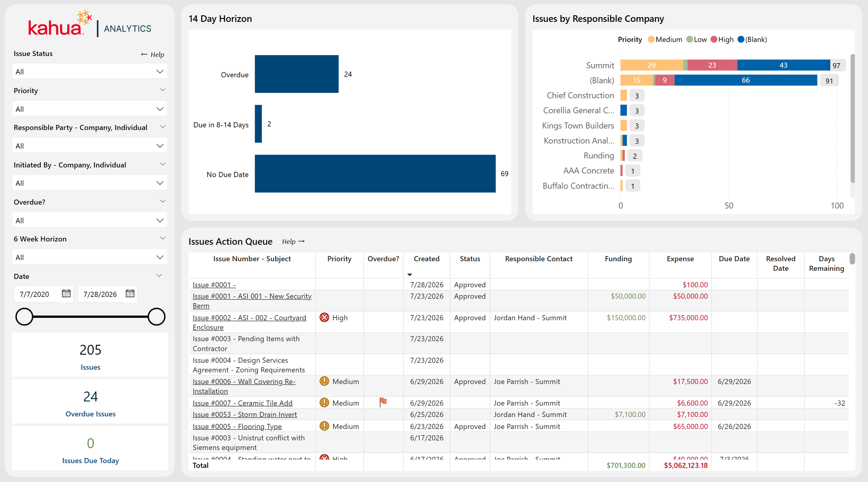Toggle the Low priority legend item

(697, 40)
